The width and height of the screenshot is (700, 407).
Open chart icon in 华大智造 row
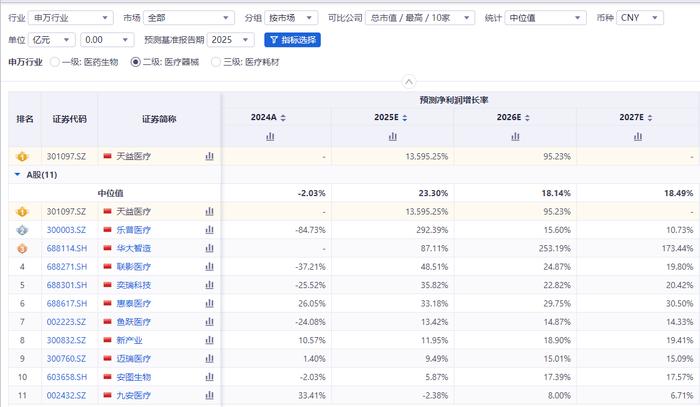point(209,248)
